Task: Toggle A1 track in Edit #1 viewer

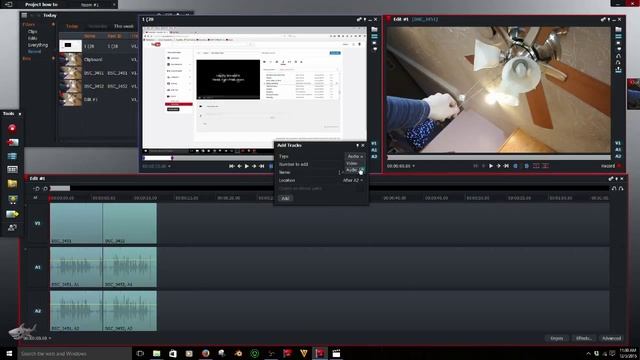Action: [618, 150]
